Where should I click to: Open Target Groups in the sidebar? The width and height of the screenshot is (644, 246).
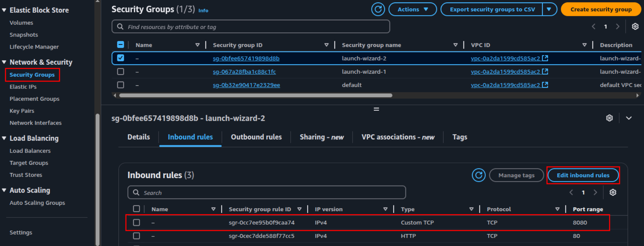(29, 163)
